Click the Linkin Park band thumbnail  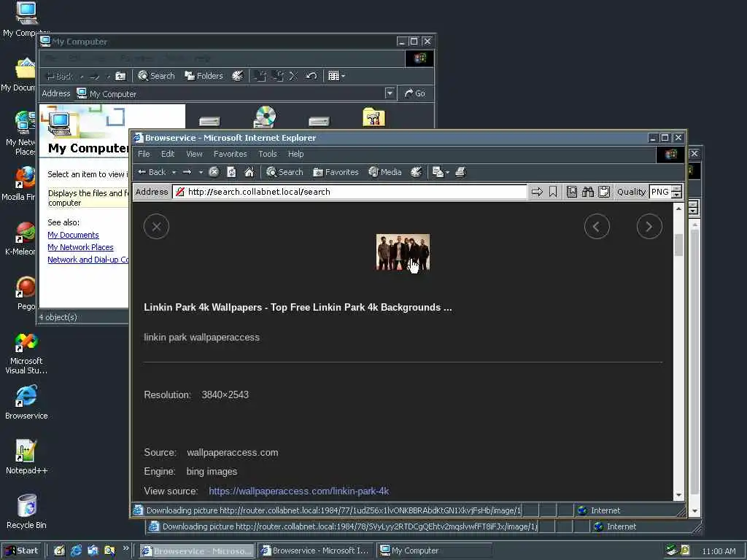(x=403, y=252)
